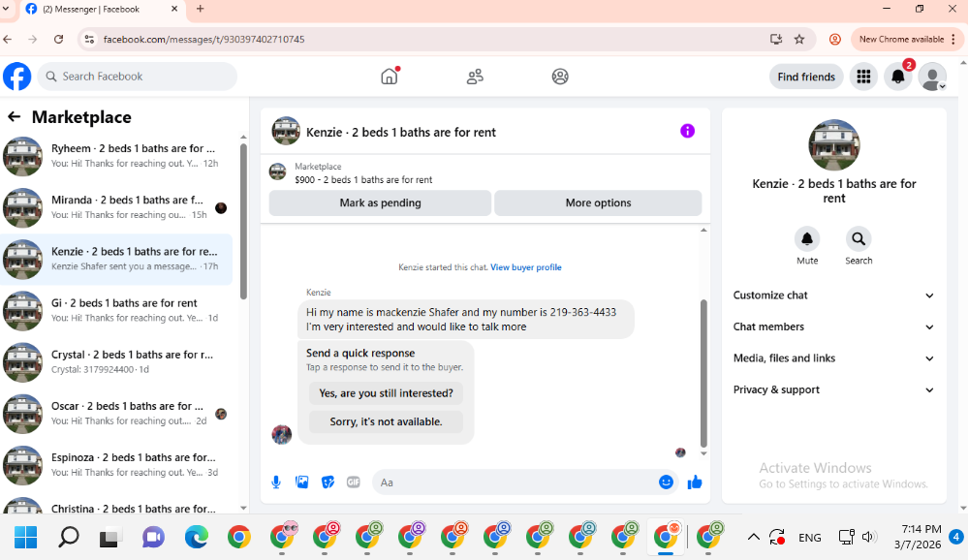Open Windows taskbar search

[x=69, y=537]
